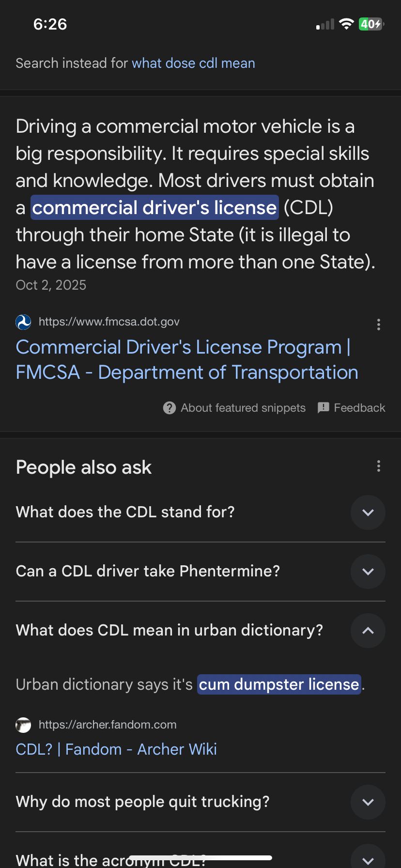This screenshot has width=401, height=868.
Task: Open the "CDL? | Fandom - Archer Wiki" link
Action: pos(116,749)
